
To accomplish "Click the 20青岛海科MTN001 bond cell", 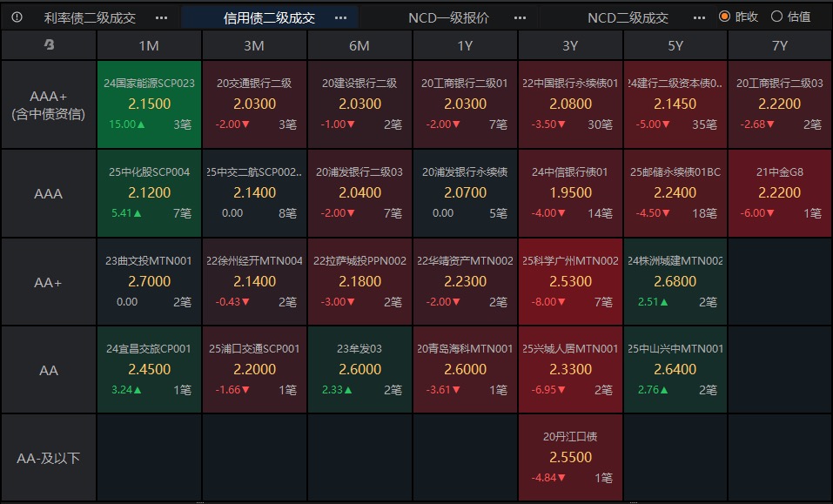I will pos(465,370).
